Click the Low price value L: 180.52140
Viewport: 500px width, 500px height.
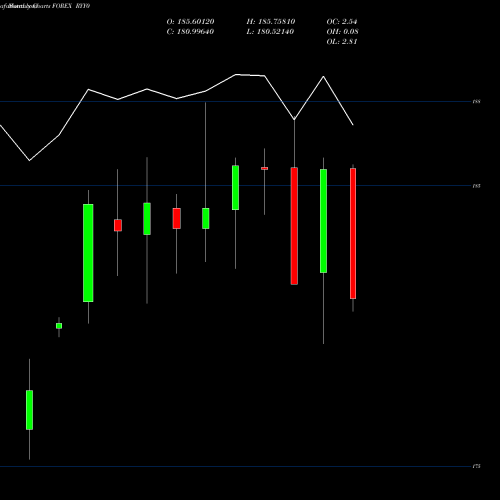tap(270, 32)
